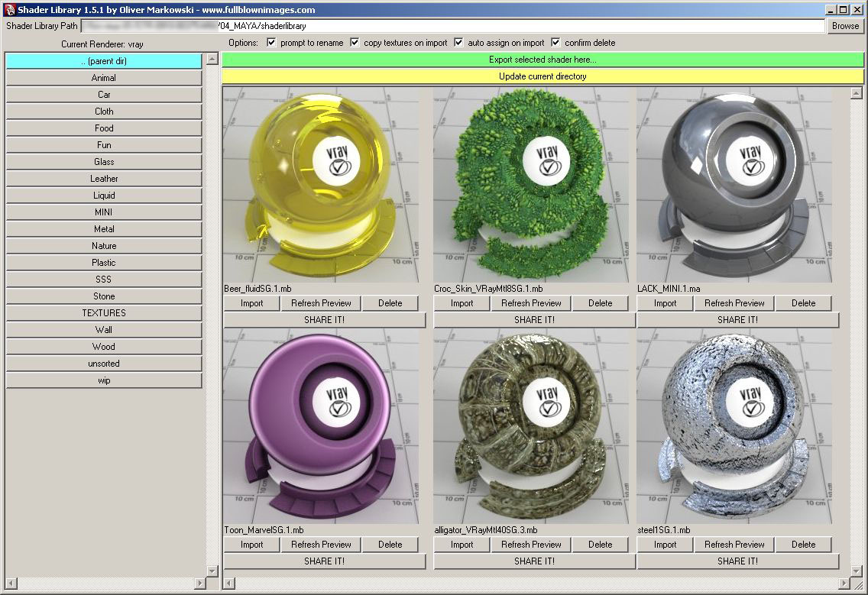Open the Plastic shader folder
The width and height of the screenshot is (868, 595).
tap(103, 262)
